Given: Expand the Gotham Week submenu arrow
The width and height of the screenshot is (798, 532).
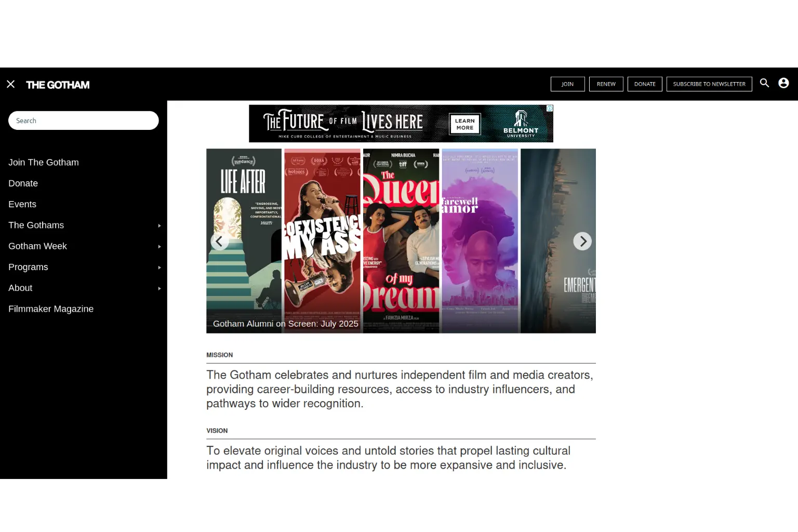Looking at the screenshot, I should 159,247.
